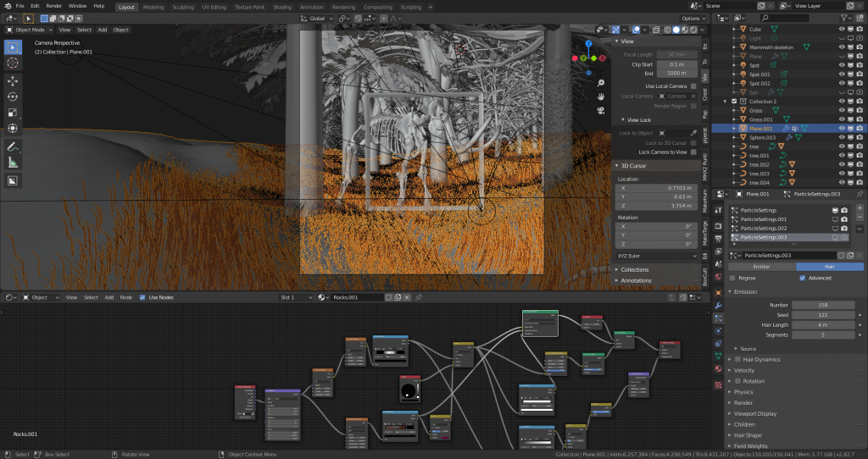Select the Rotate tool
The image size is (868, 459).
coord(12,97)
